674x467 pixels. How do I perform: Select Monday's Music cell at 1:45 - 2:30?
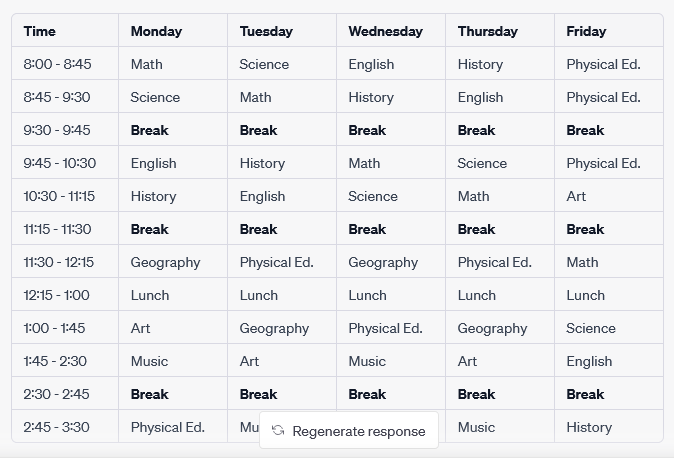149,361
